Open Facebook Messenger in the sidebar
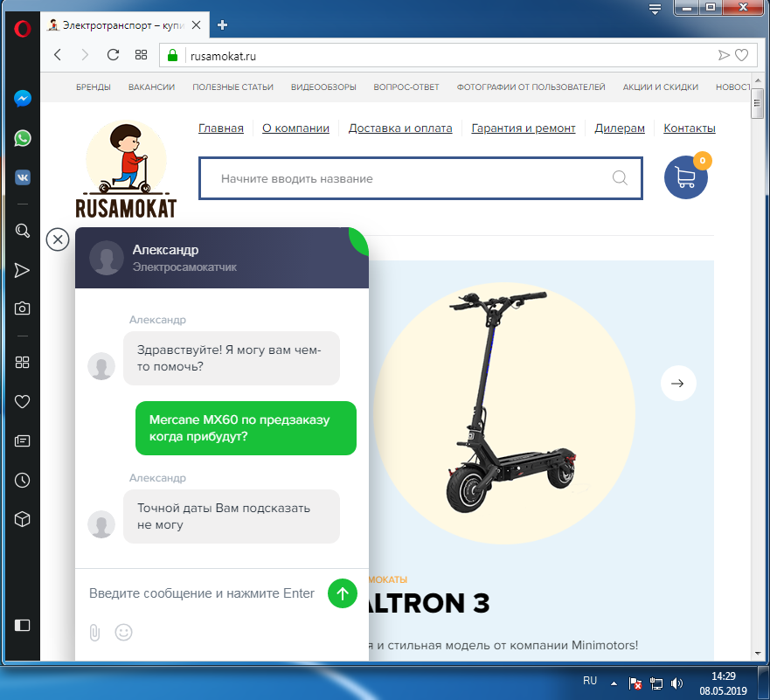This screenshot has height=700, width=770. point(23,99)
